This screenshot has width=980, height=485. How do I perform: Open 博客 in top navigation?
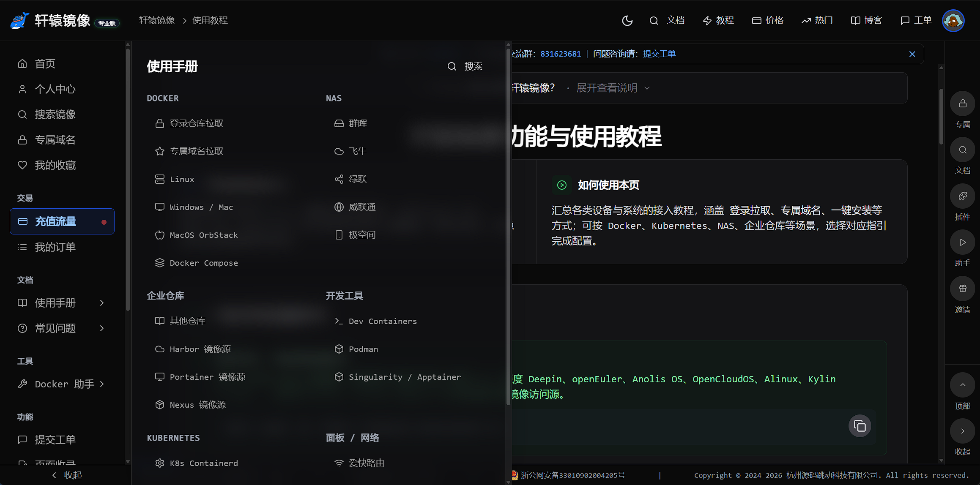pyautogui.click(x=867, y=20)
